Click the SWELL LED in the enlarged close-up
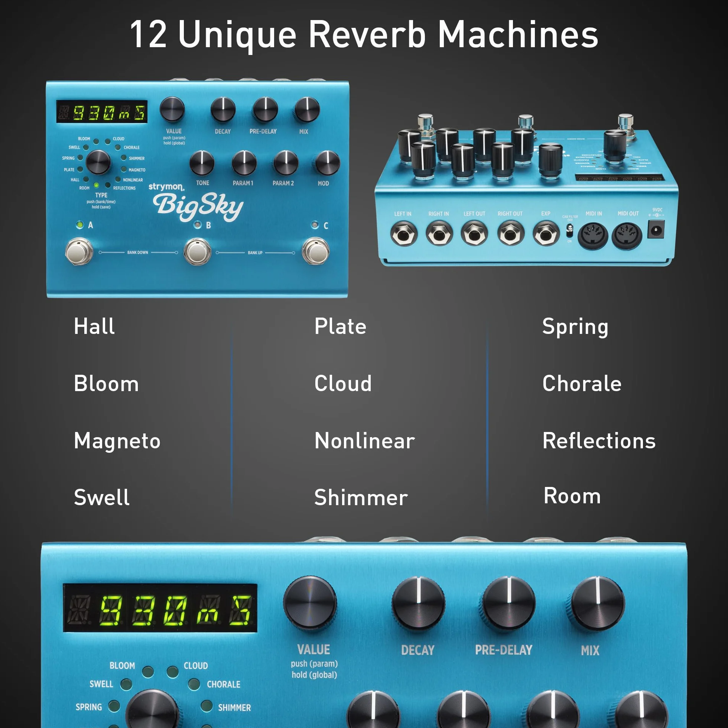This screenshot has height=728, width=728. tap(126, 684)
